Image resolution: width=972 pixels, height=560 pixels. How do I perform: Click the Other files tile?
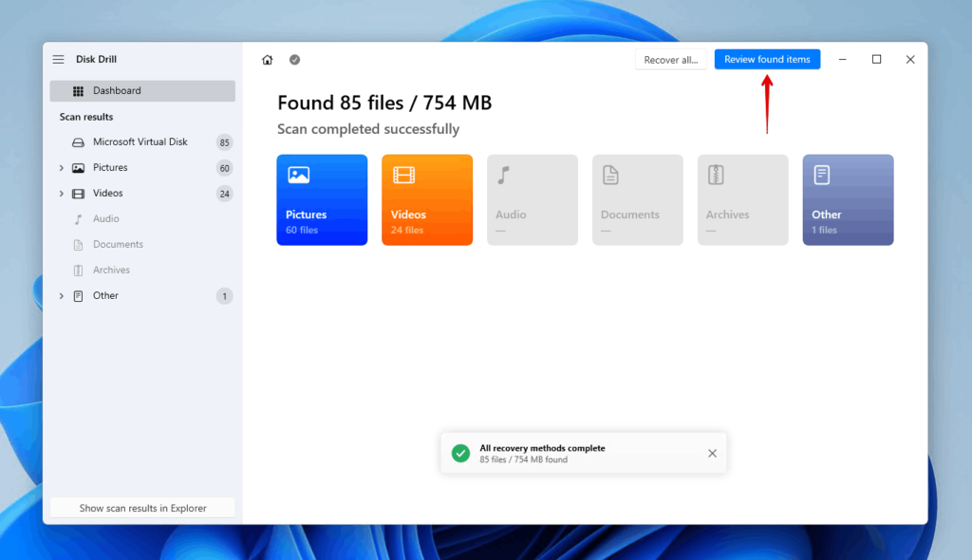tap(848, 200)
